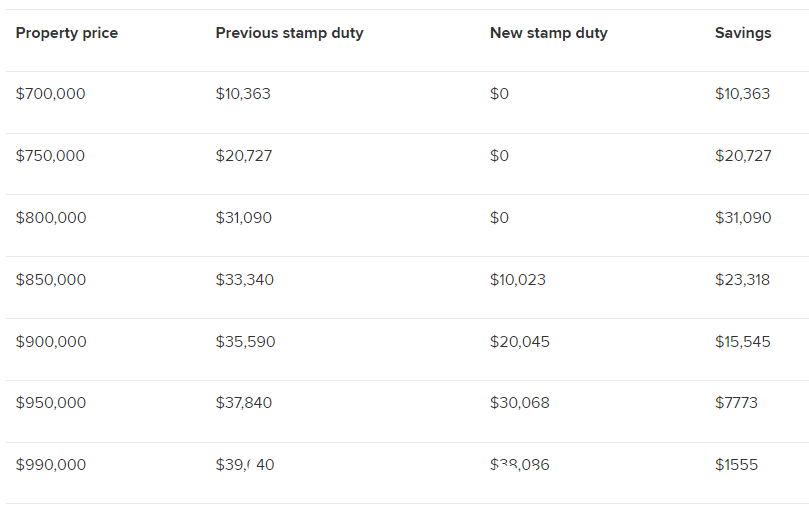Click the $1555 savings value

736,465
